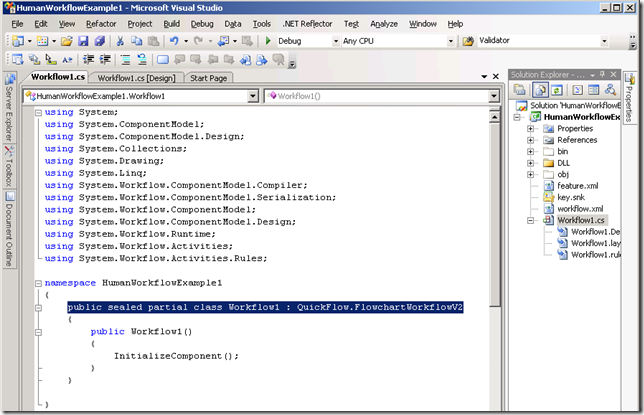This screenshot has width=644, height=415.
Task: Start debugging with the green play icon
Action: coord(268,41)
